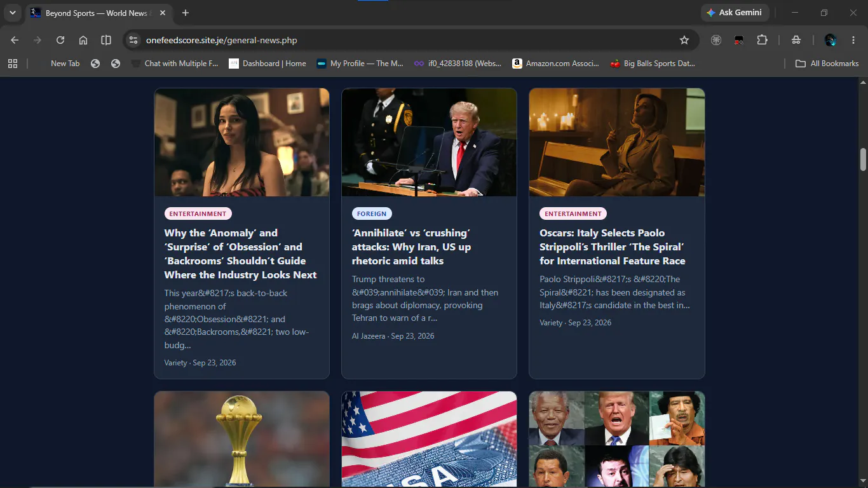The image size is (868, 488).
Task: Click the scrollbar up arrow
Action: click(x=863, y=83)
